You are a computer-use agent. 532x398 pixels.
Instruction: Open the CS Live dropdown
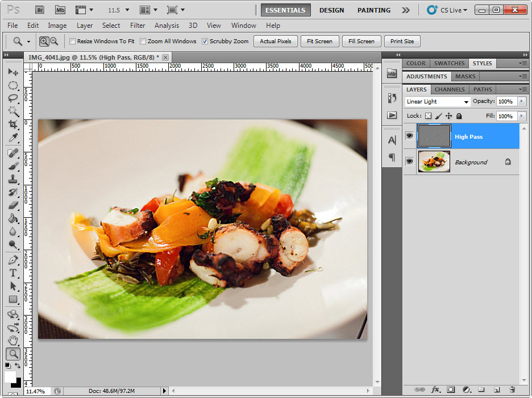(x=449, y=10)
